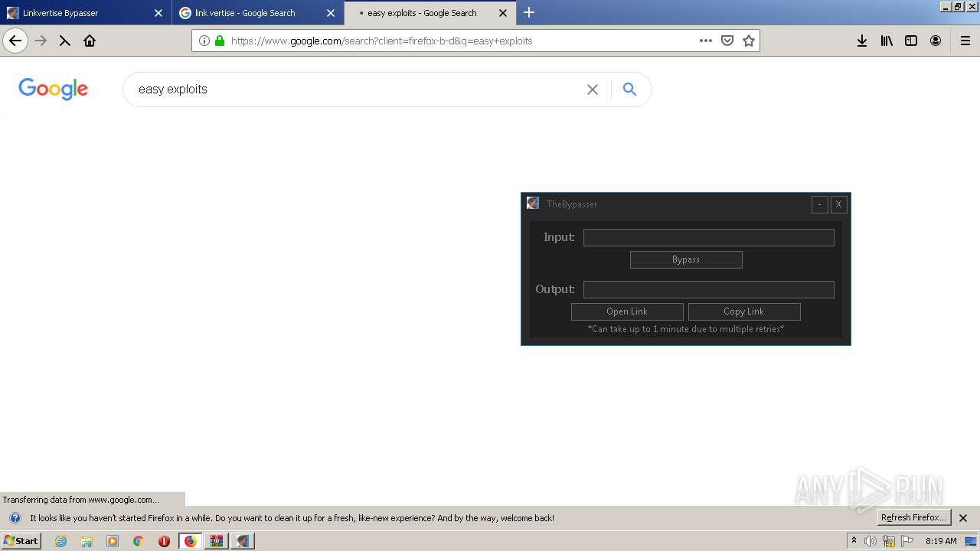Open the media player taskbar icon
Screen dimensions: 980x551
point(113,541)
